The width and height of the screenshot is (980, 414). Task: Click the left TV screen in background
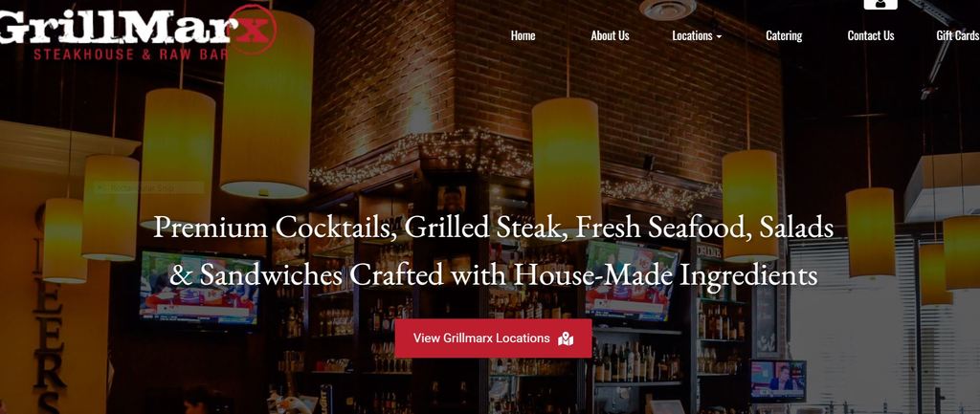click(200, 288)
